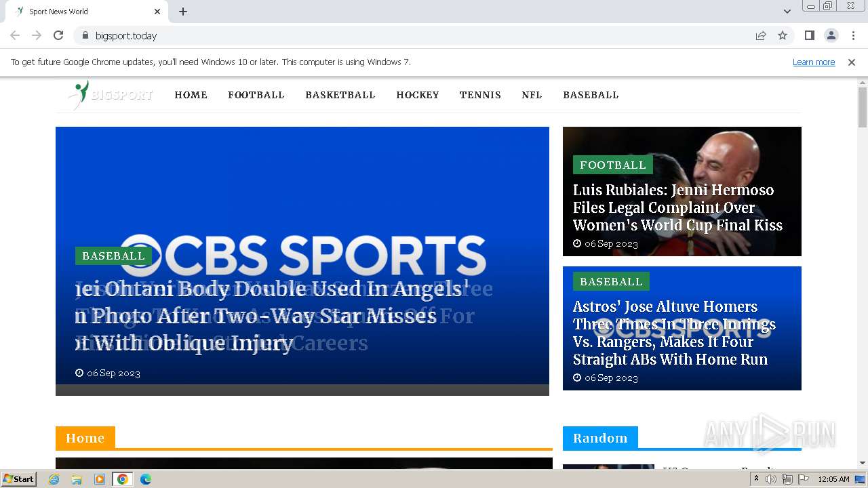Share this page via the share icon
The height and width of the screenshot is (488, 868).
761,35
